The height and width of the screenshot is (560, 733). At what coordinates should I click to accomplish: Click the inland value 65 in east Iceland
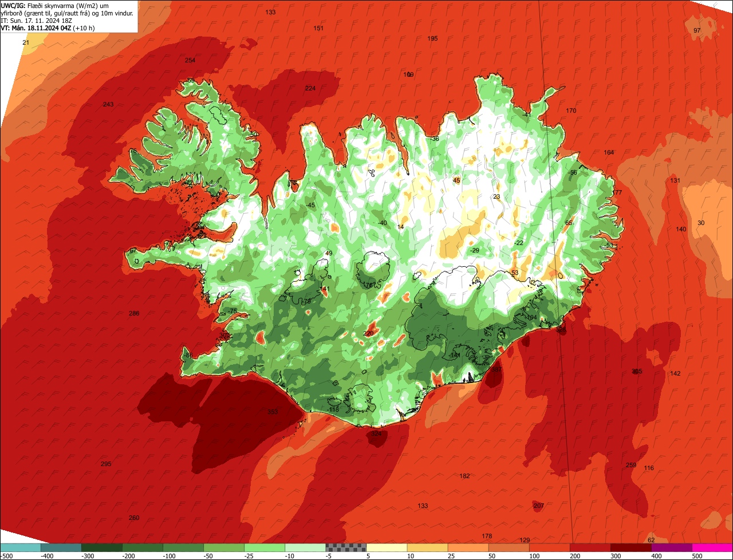click(x=569, y=223)
